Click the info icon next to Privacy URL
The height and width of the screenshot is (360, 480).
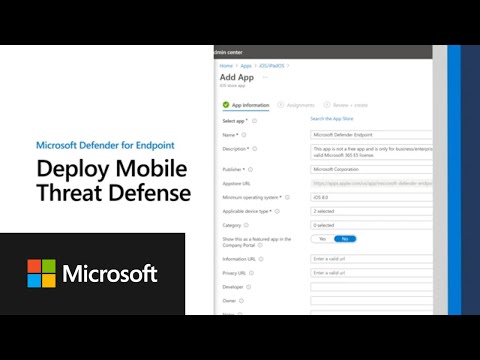[251, 273]
